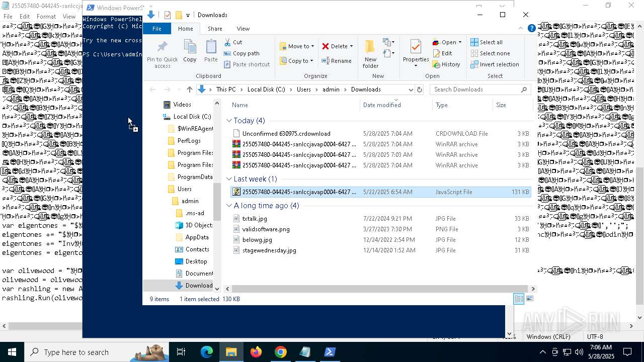Open Microsoft Edge from taskbar

(x=207, y=352)
